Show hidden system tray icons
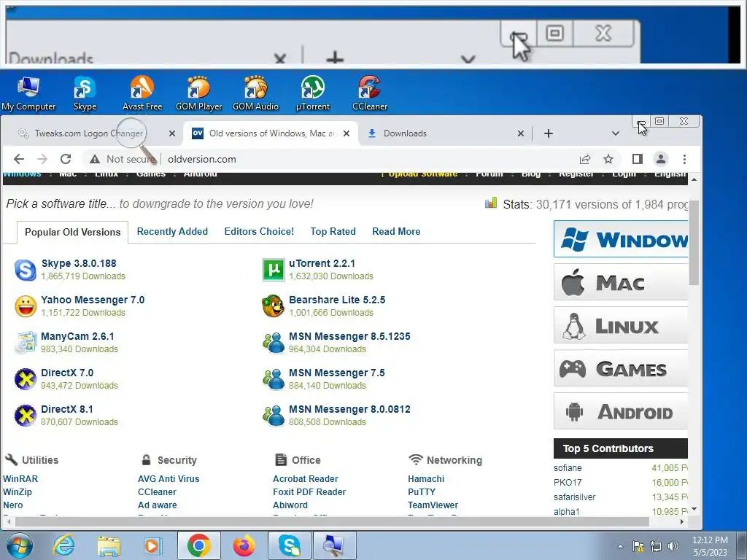 [620, 546]
